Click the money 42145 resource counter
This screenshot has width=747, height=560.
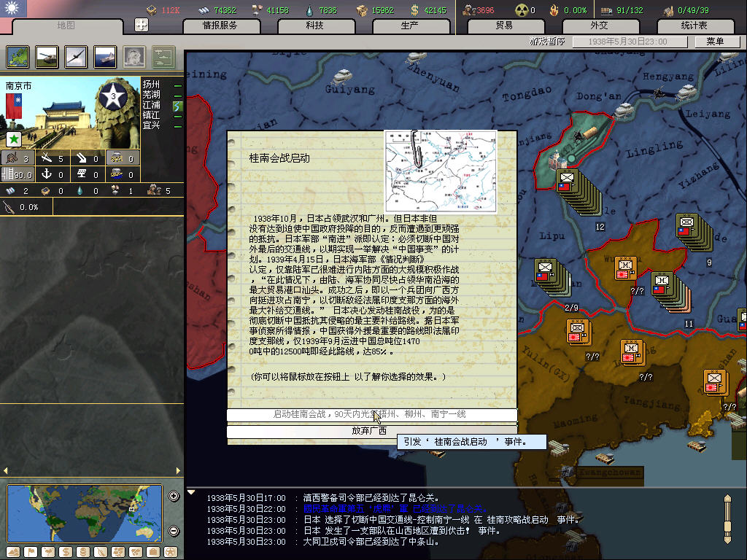[429, 10]
